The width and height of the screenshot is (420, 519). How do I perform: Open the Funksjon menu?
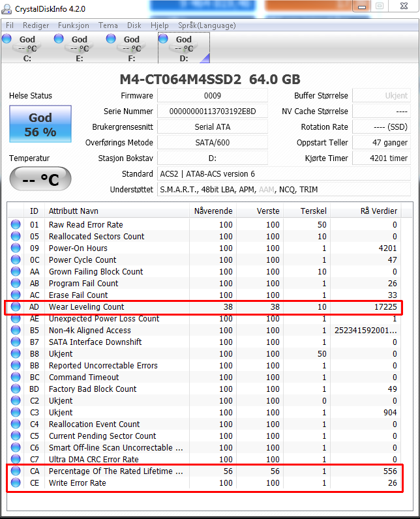(74, 25)
